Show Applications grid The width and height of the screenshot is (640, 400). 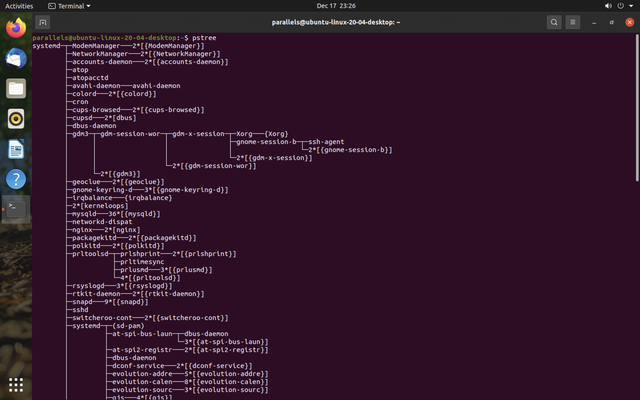[x=16, y=384]
